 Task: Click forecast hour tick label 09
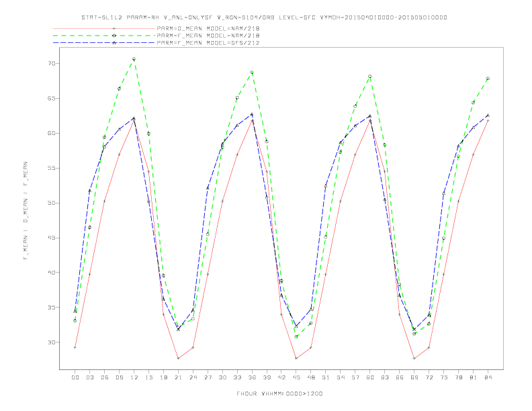click(119, 377)
